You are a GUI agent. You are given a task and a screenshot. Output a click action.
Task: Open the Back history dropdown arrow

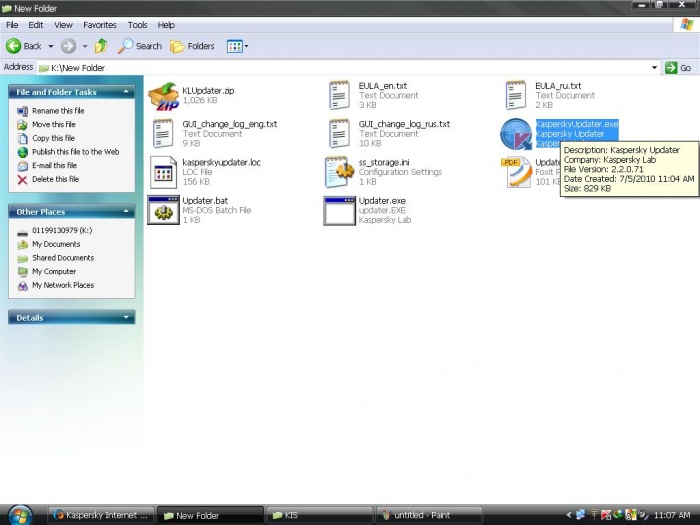click(x=50, y=46)
